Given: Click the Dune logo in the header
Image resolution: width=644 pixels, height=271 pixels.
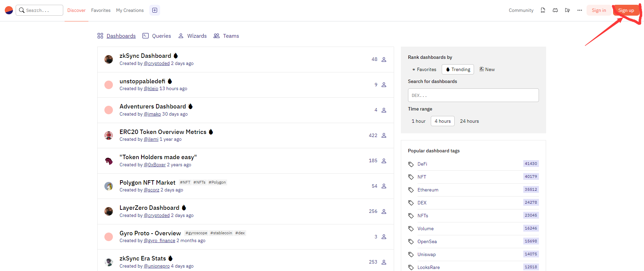Looking at the screenshot, I should coord(9,10).
